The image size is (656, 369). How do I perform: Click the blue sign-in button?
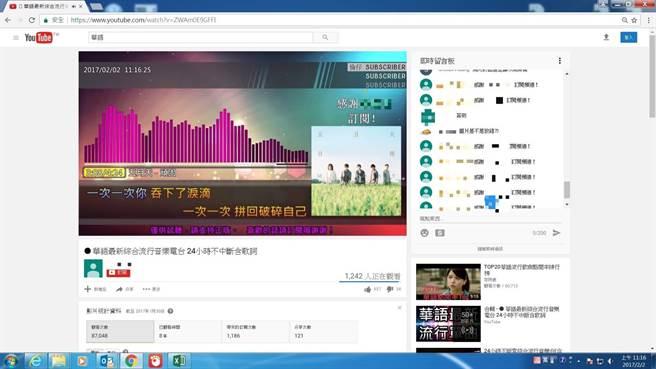pos(628,37)
